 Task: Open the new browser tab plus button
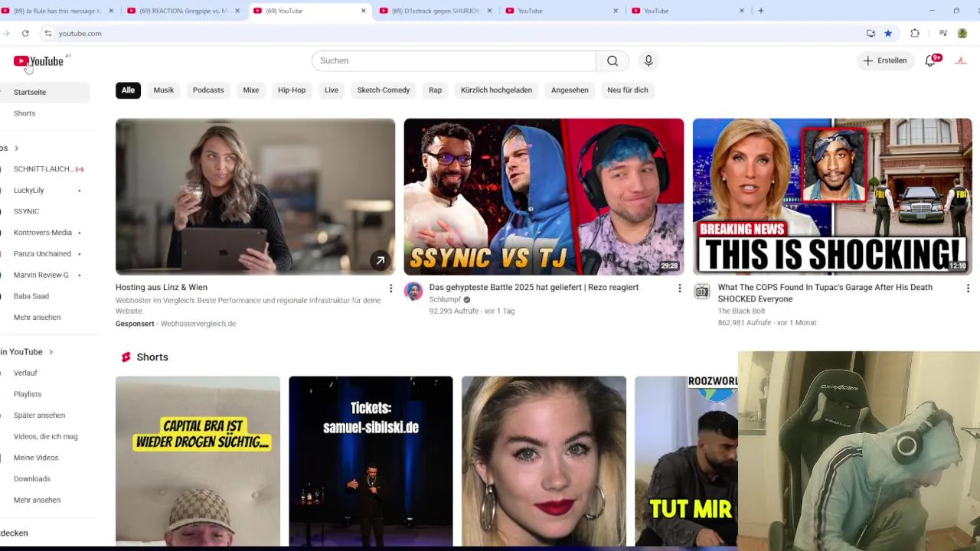760,11
